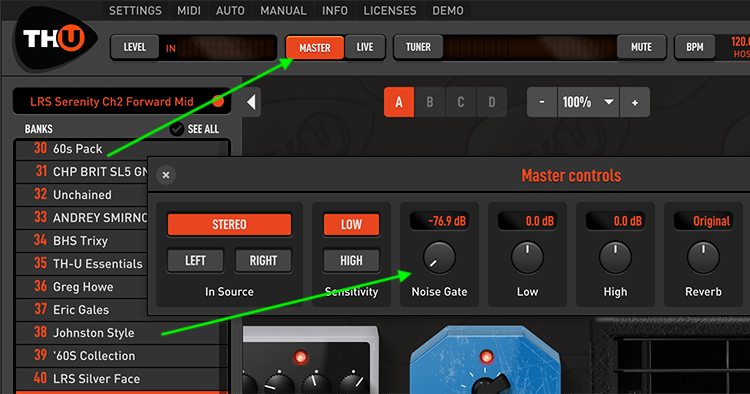The height and width of the screenshot is (394, 750).
Task: Open the SETTINGS menu
Action: point(135,11)
